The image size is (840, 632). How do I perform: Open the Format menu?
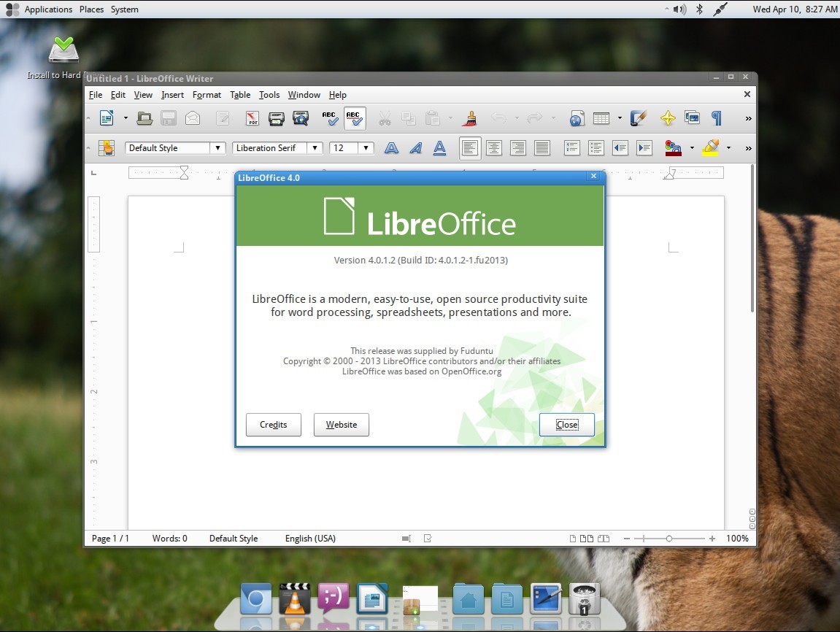pyautogui.click(x=207, y=95)
